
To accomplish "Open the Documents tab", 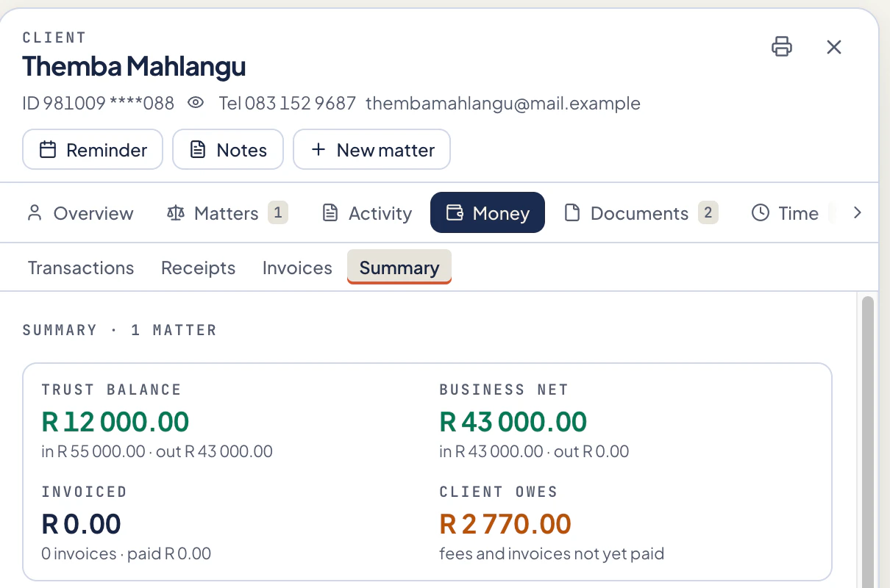I will [640, 213].
